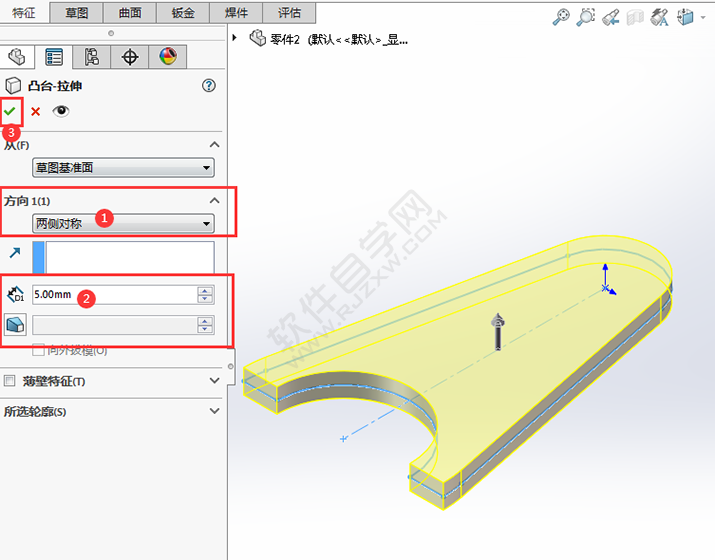Click the 零件2 part icon
The width and height of the screenshot is (715, 560).
258,38
